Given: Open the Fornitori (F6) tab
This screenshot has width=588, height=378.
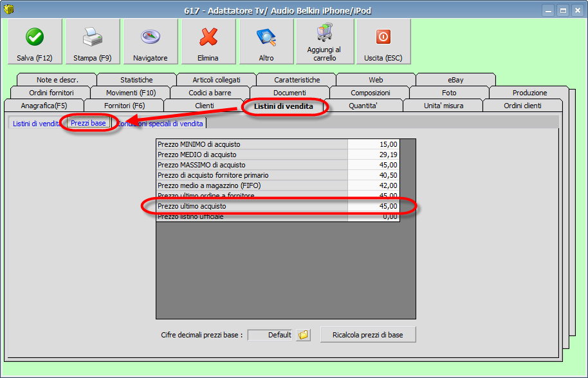Looking at the screenshot, I should coord(124,106).
